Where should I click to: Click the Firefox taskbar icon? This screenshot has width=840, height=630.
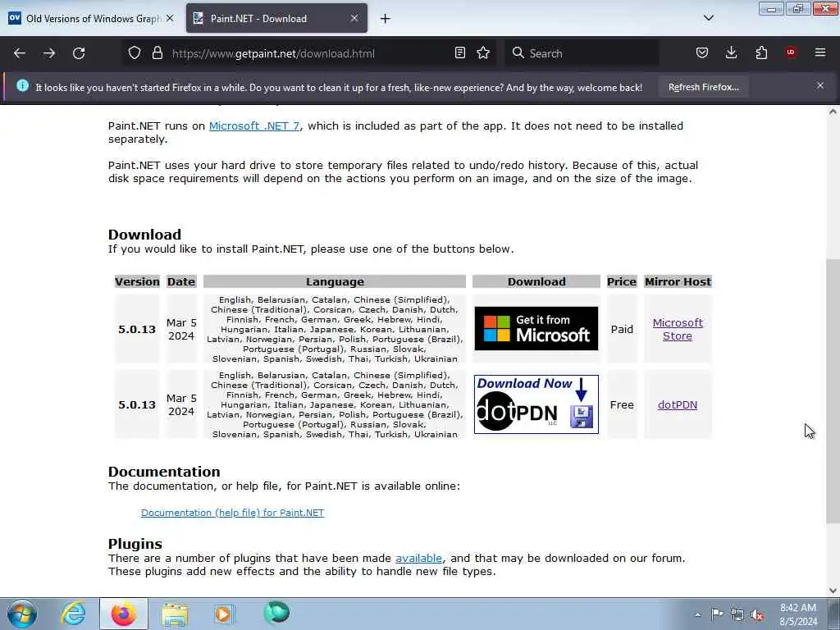click(123, 614)
